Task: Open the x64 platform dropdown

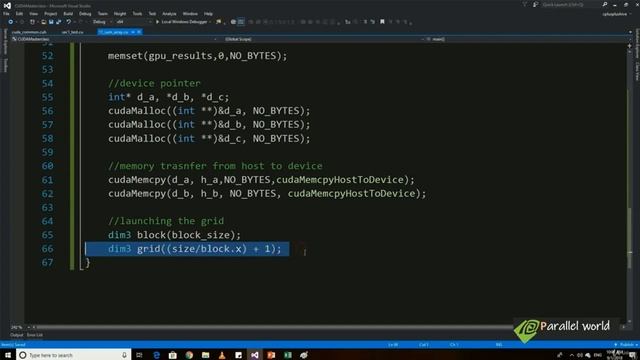Action: pyautogui.click(x=133, y=22)
